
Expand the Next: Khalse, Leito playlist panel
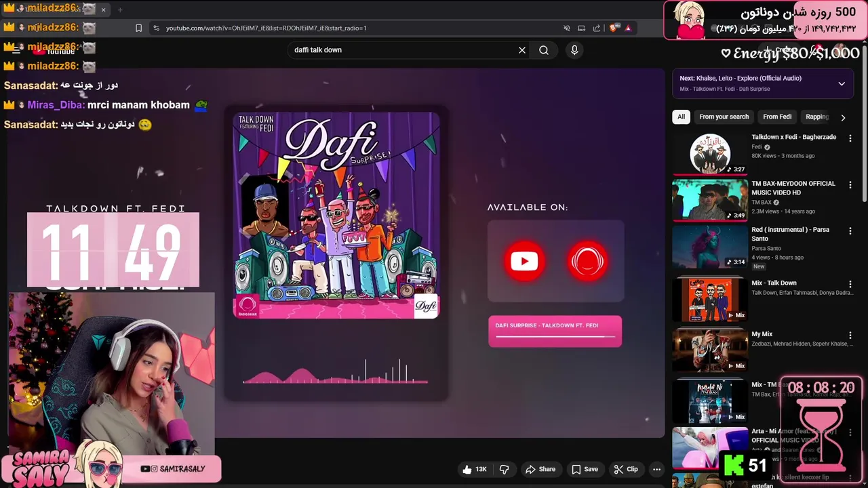tap(842, 83)
